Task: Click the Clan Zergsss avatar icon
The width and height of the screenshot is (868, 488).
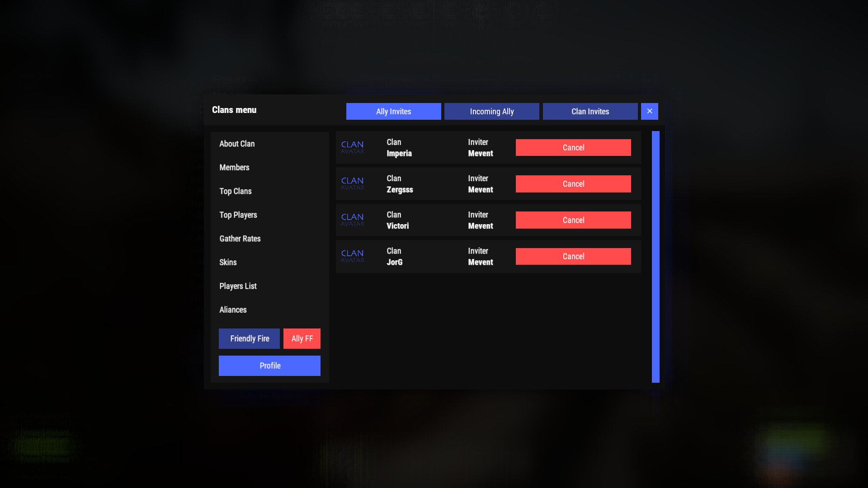Action: click(353, 183)
